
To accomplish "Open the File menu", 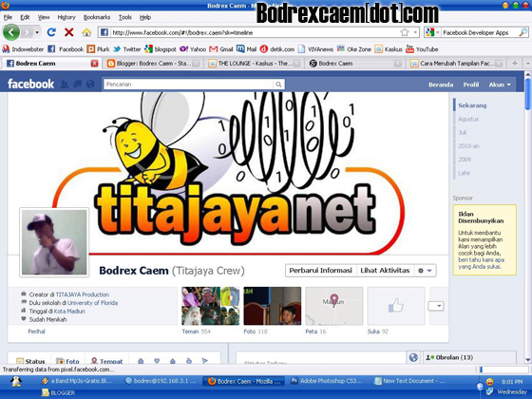I will pos(8,17).
